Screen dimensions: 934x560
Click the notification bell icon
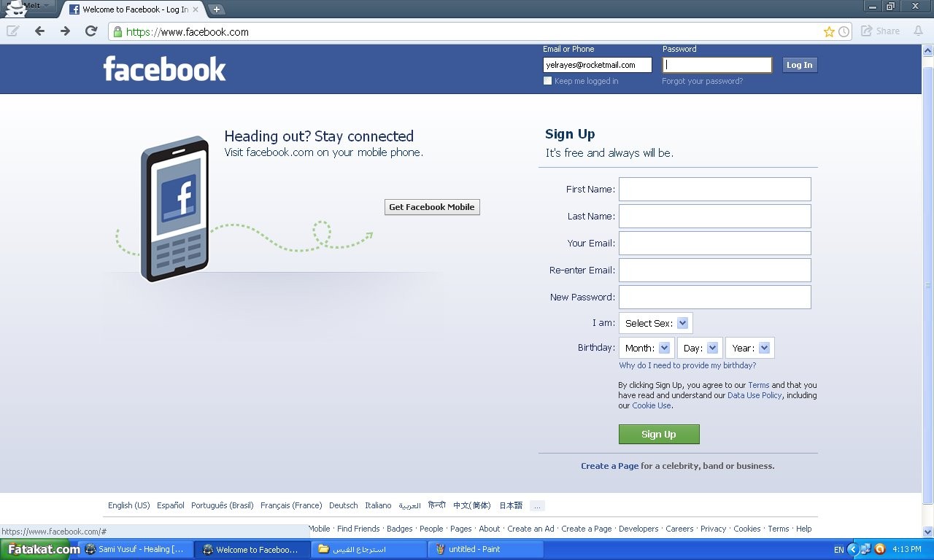(x=916, y=31)
